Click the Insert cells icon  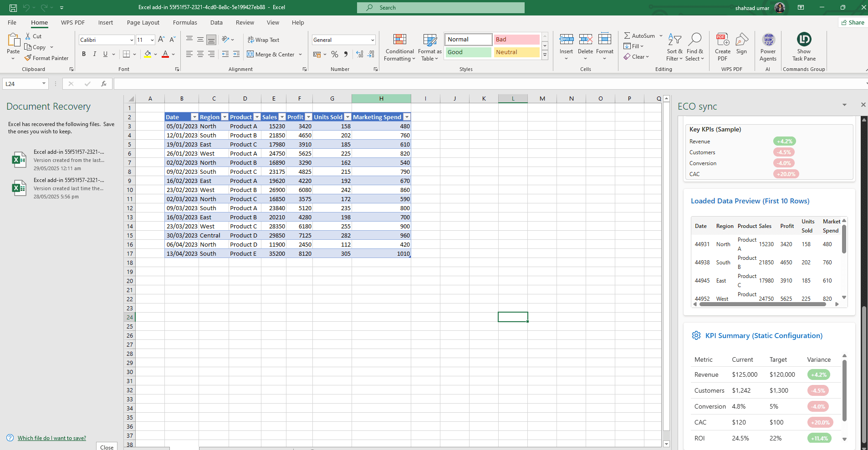click(567, 39)
